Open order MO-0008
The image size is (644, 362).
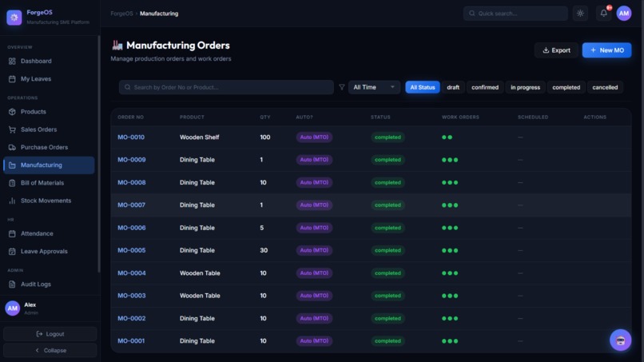tap(131, 182)
